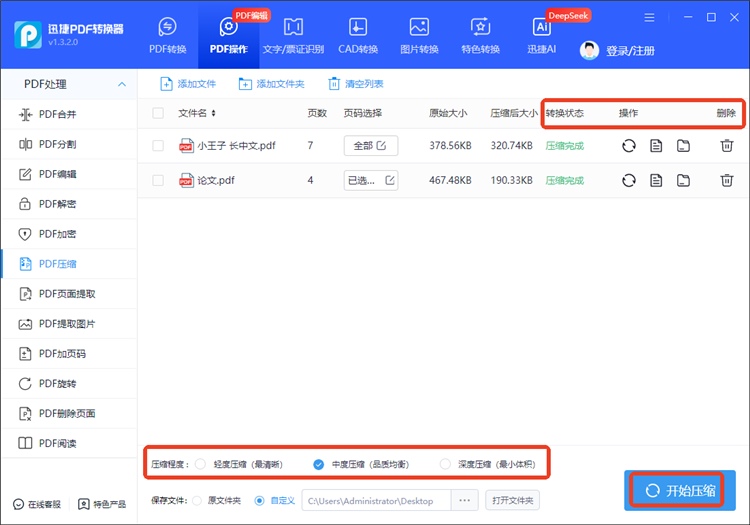
Task: Collapse the PDF处理 sidebar section
Action: click(x=122, y=85)
